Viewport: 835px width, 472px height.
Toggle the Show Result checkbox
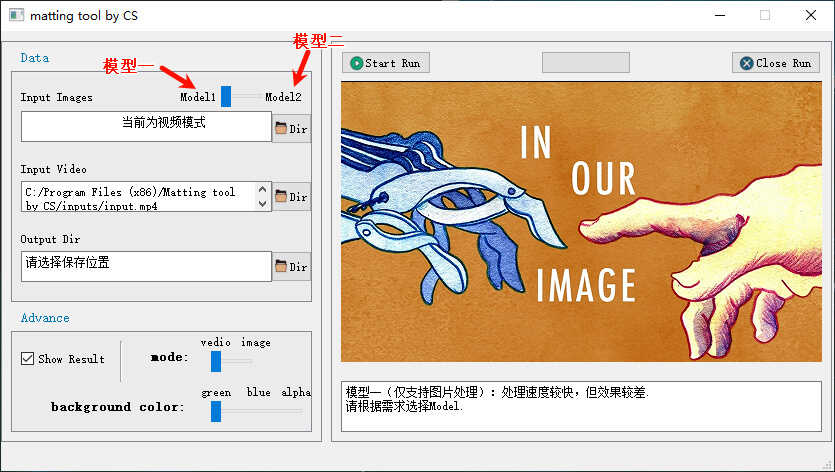click(x=28, y=359)
